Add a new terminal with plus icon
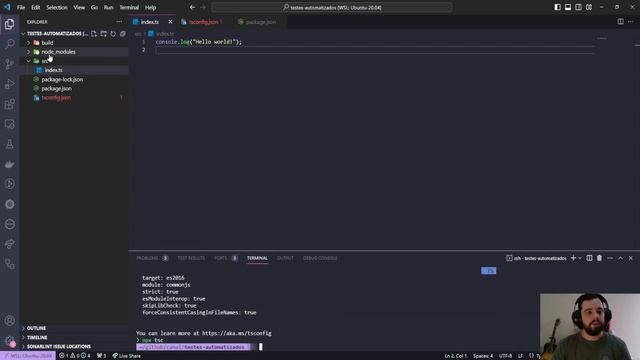 click(x=573, y=258)
